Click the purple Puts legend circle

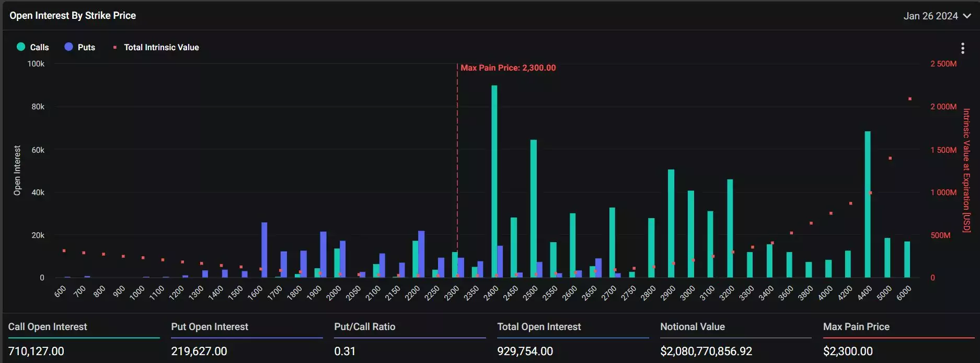68,47
